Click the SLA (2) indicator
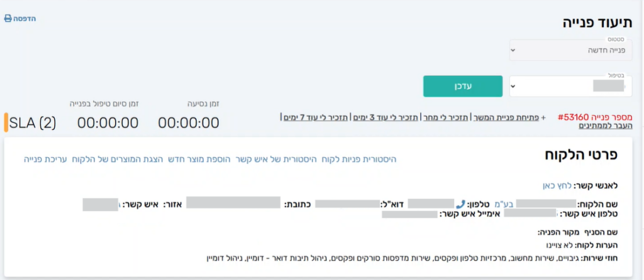 pyautogui.click(x=33, y=122)
